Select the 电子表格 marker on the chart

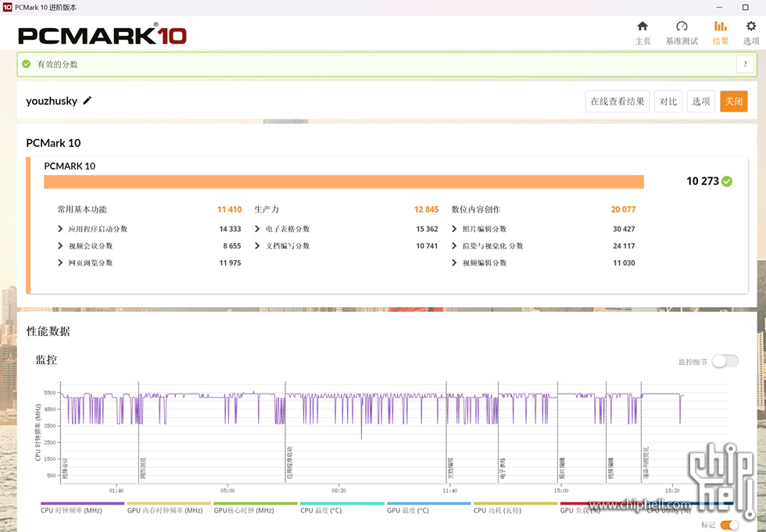[x=503, y=468]
